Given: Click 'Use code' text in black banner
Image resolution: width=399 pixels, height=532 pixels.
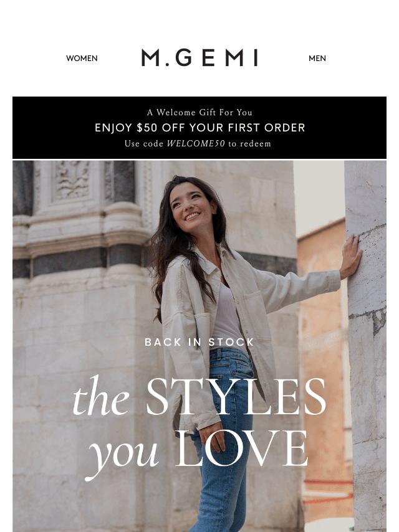Looking at the screenshot, I should point(144,143).
